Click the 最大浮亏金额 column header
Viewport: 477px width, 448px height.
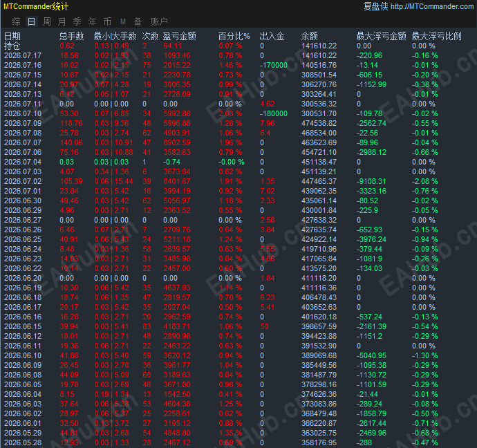pyautogui.click(x=381, y=36)
